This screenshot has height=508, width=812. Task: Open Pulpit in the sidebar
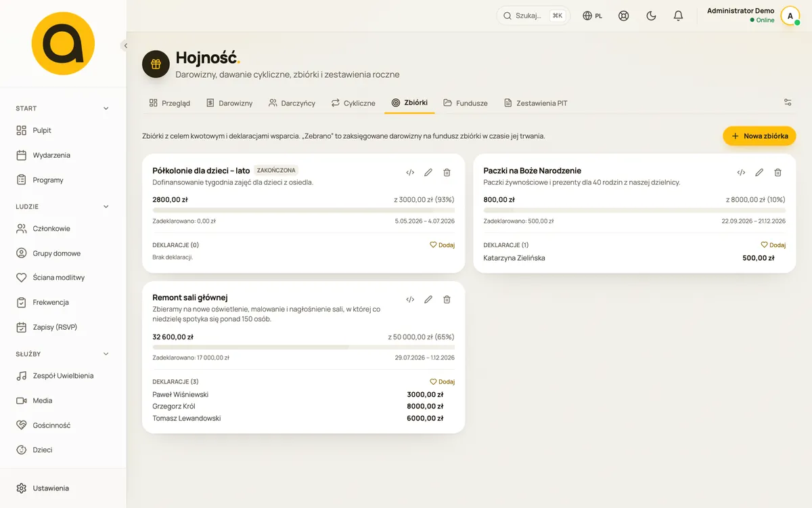pyautogui.click(x=63, y=130)
